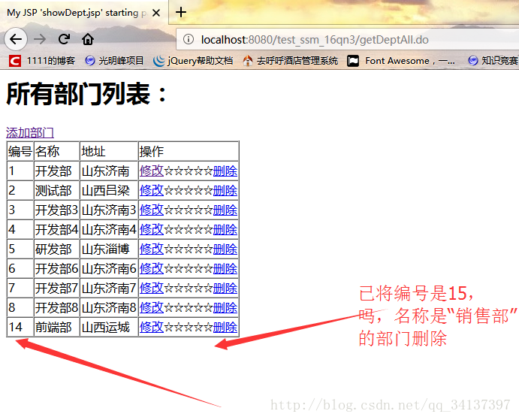Viewport: 519px width, 420px height.
Task: Click 修改 for 开发部6 row
Action: tap(152, 269)
